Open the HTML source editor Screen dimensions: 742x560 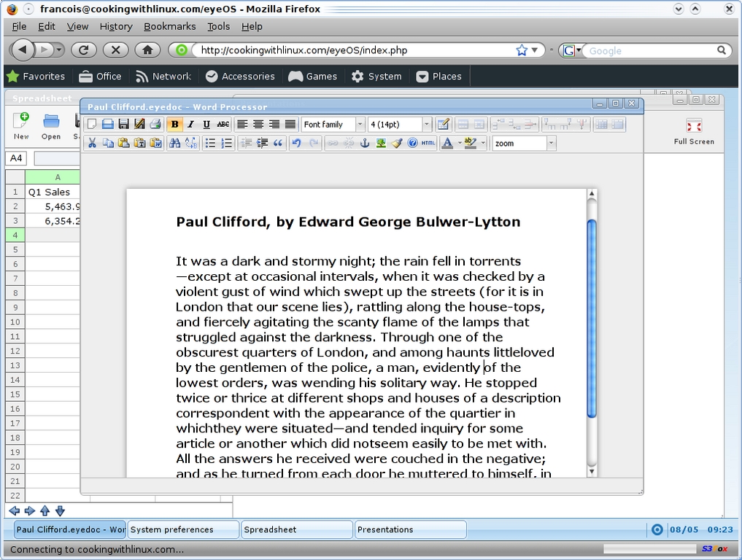pyautogui.click(x=428, y=143)
